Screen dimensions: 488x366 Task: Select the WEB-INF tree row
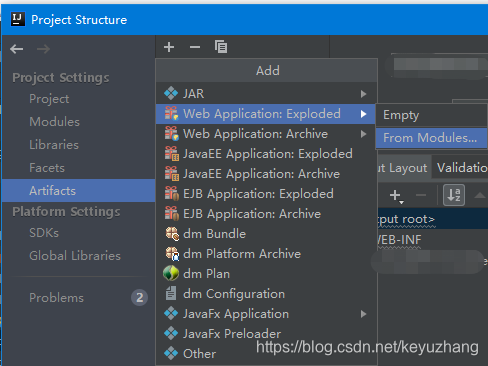click(x=433, y=240)
